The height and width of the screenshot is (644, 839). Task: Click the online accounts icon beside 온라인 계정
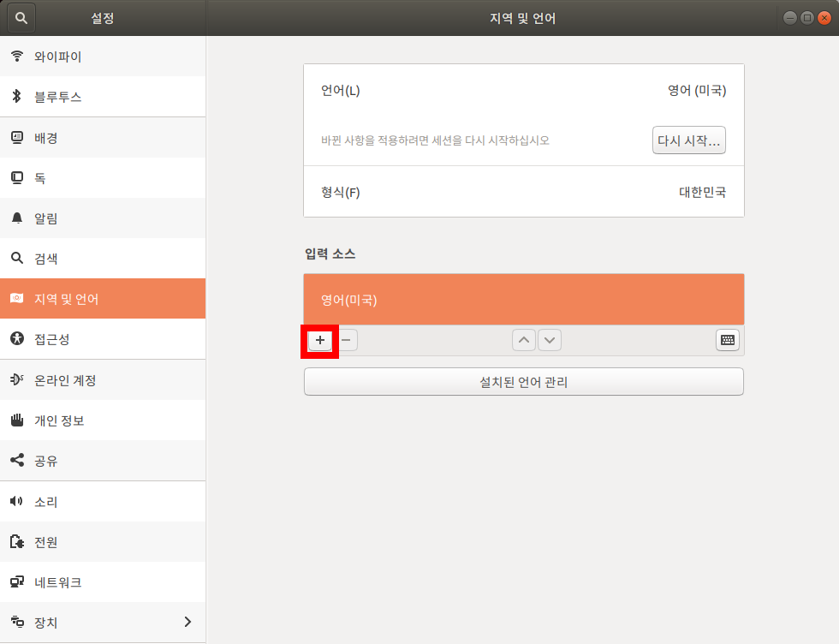pos(17,379)
